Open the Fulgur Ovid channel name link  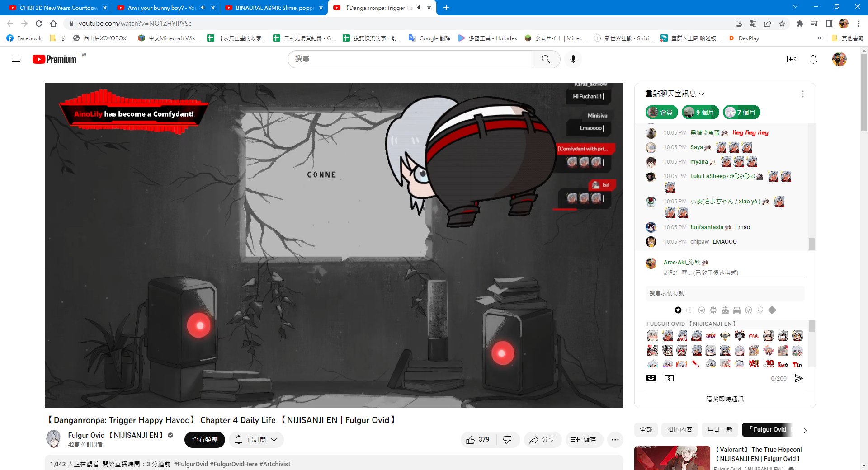pos(115,435)
